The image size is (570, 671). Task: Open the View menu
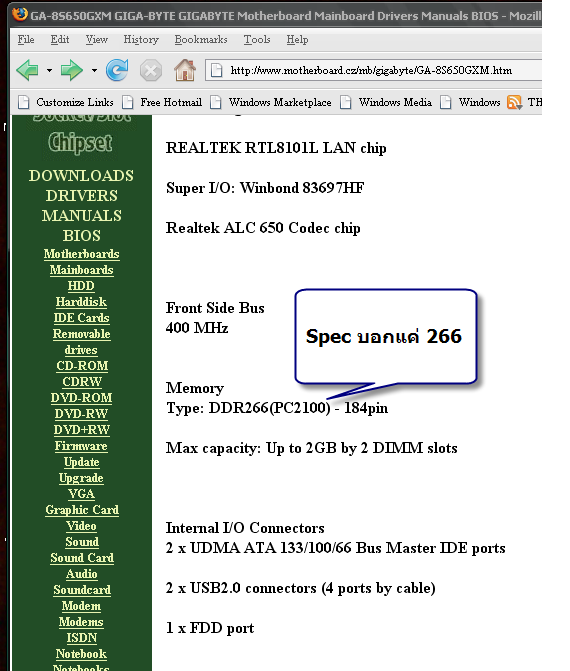coord(96,39)
